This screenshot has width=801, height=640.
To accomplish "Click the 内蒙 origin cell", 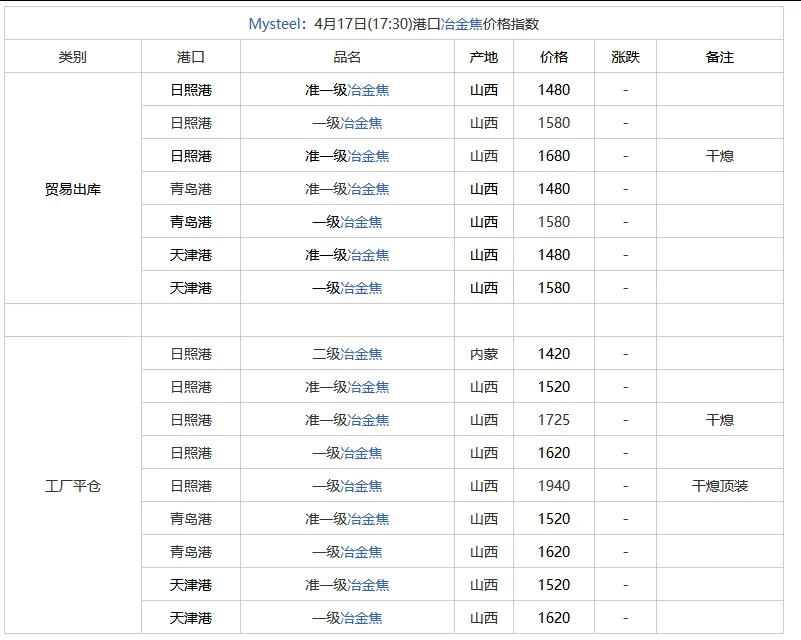I will tap(482, 353).
